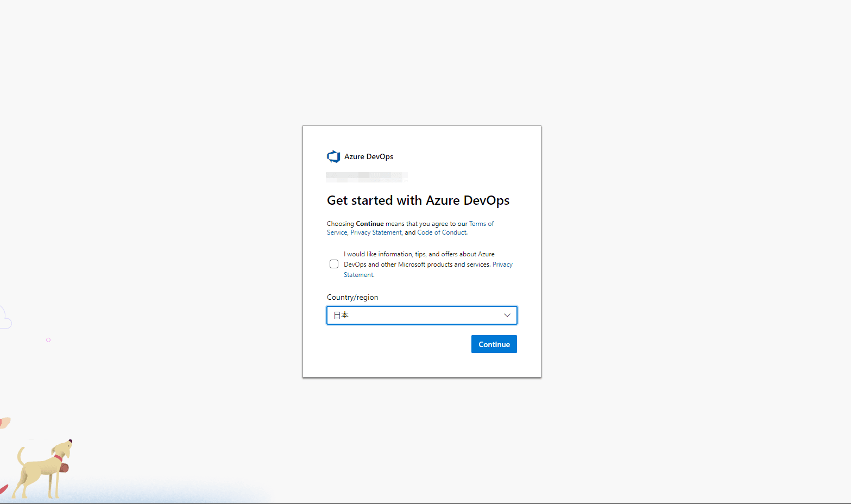Enable the information and offers checkbox
The image size is (851, 504).
(334, 264)
